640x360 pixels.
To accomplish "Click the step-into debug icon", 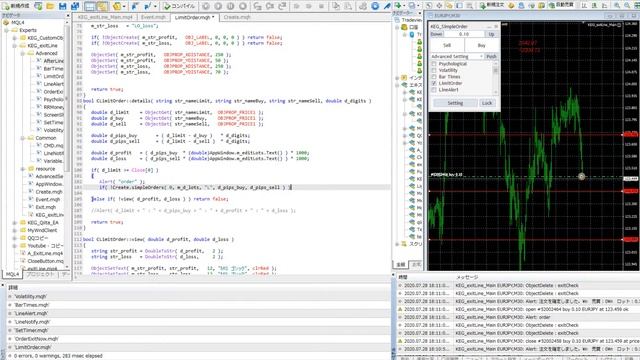I will point(257,6).
